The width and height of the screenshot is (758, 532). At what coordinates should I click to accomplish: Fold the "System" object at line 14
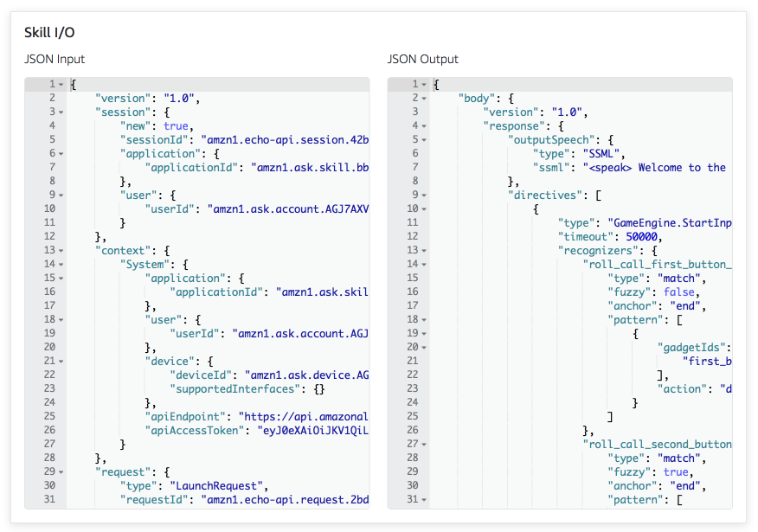(61, 264)
